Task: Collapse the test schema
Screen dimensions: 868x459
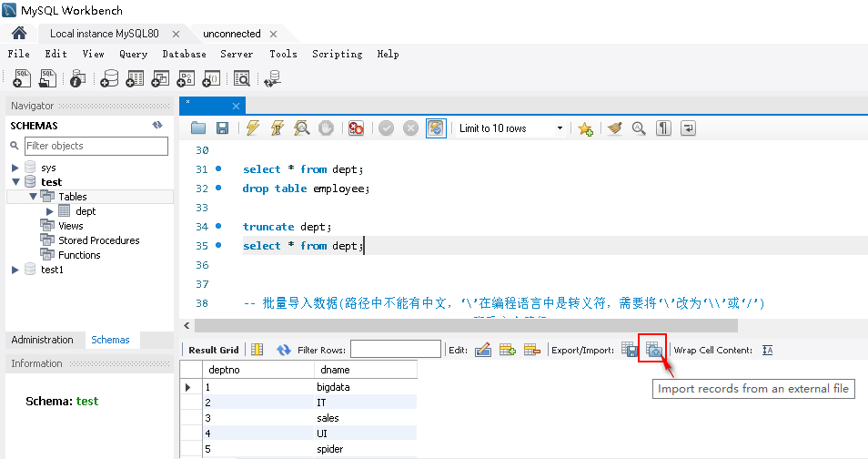Action: (15, 182)
